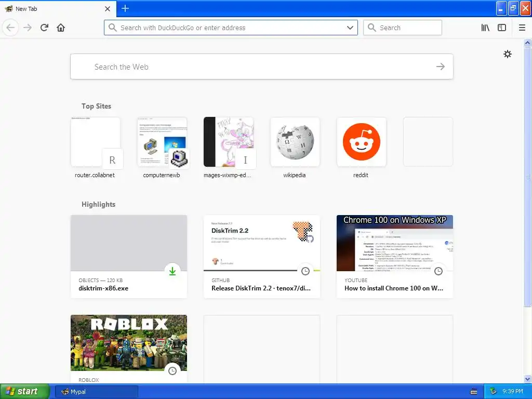Show sidebars with the sidebar icon
Viewport: 532px width, 399px height.
(502, 28)
